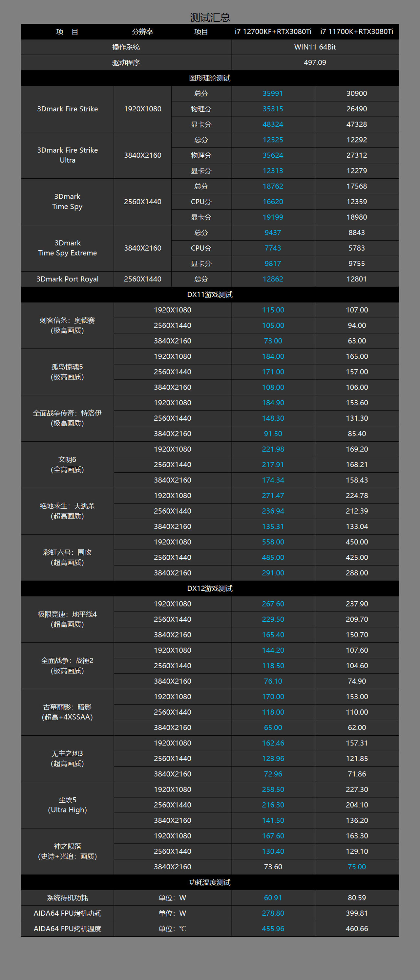Screen dimensions: 420x980
Task: Click the 操作系统 row label
Action: 126,47
